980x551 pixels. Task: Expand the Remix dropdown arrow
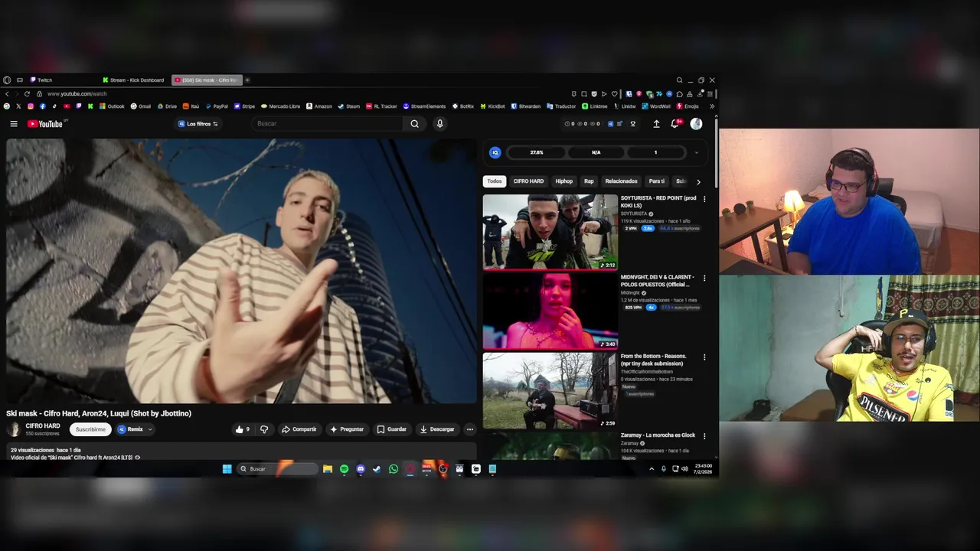150,429
